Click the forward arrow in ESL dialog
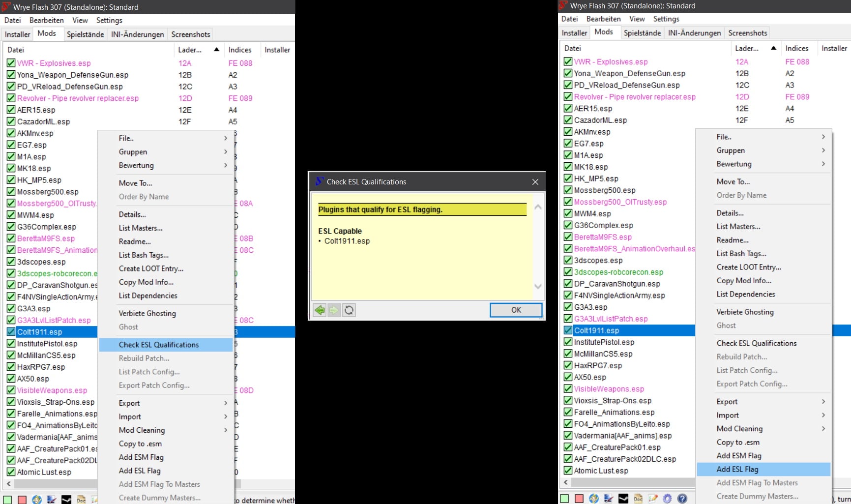 click(x=334, y=310)
